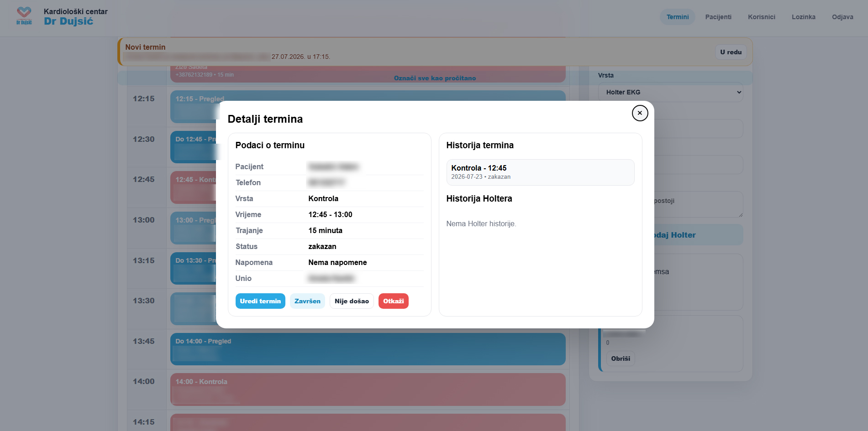868x431 pixels.
Task: Open the Lozinka page
Action: point(803,17)
